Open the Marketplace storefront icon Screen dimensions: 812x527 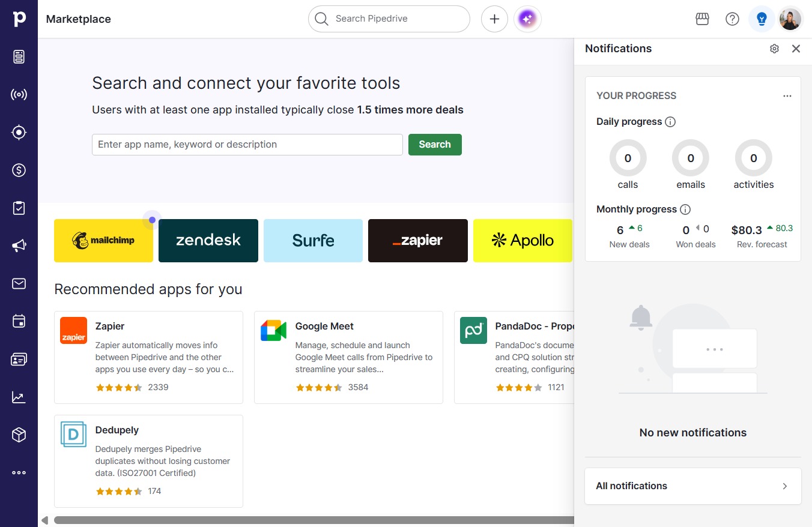(x=702, y=19)
